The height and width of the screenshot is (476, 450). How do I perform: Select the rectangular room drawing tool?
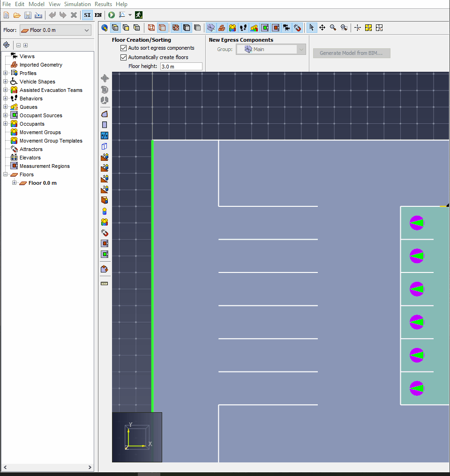point(105,125)
